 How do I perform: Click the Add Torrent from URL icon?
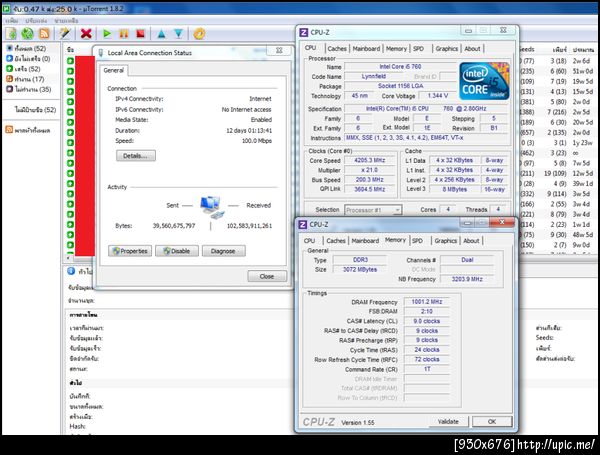28,34
